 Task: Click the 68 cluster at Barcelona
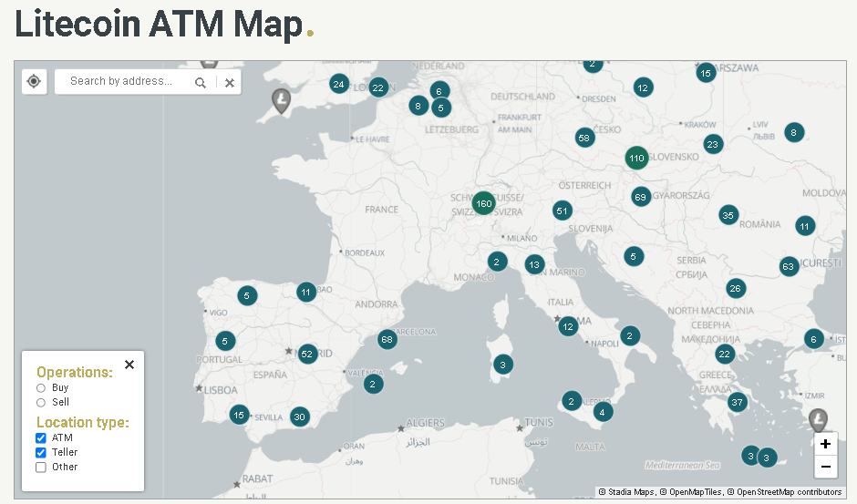387,339
